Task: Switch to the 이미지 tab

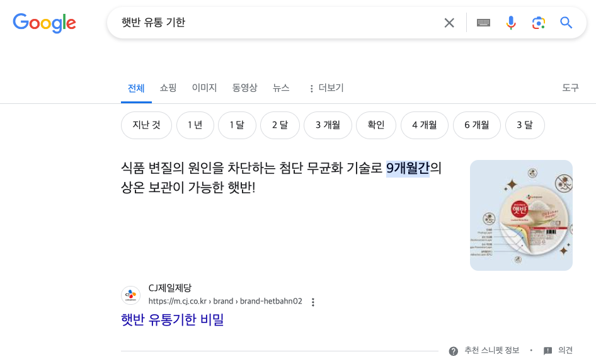Action: pyautogui.click(x=205, y=88)
